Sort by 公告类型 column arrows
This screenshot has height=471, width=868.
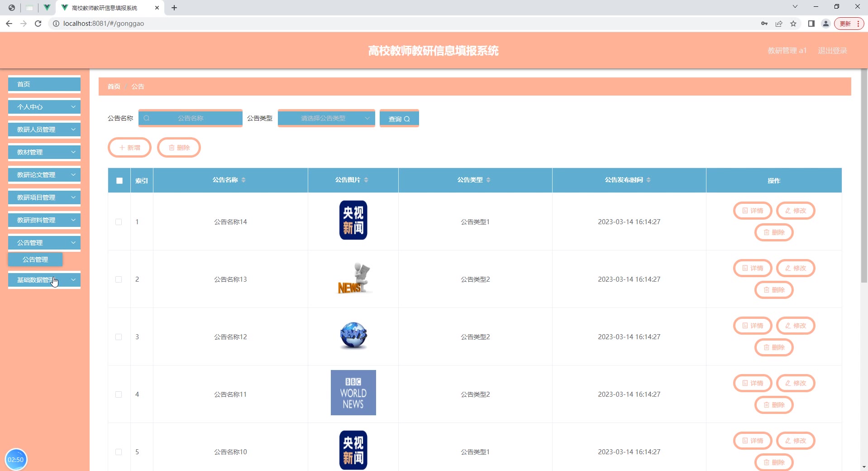pos(488,180)
